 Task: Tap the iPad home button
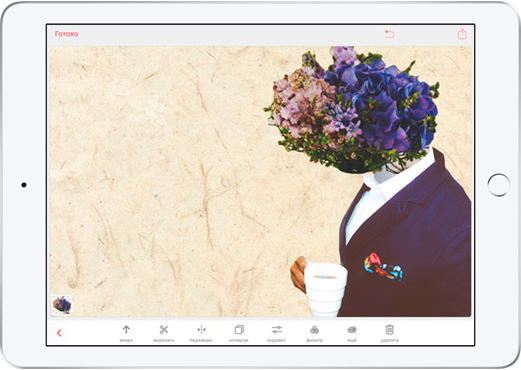pyautogui.click(x=499, y=185)
